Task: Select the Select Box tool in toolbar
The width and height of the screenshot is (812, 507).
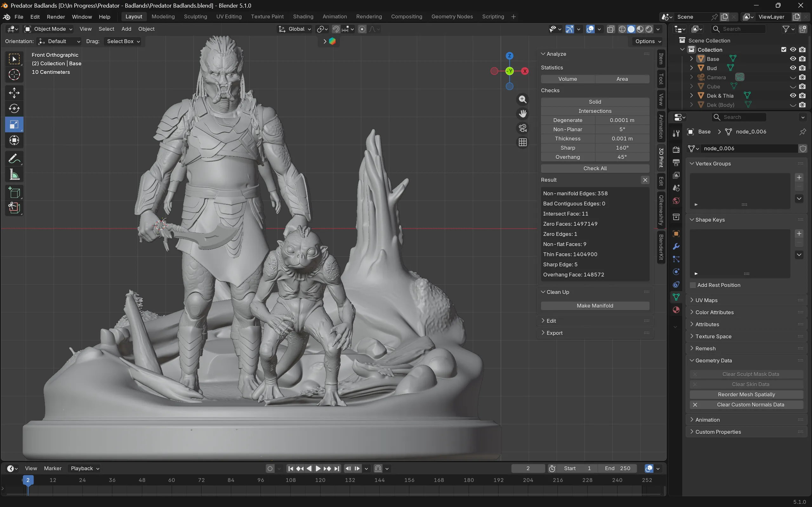Action: click(14, 59)
